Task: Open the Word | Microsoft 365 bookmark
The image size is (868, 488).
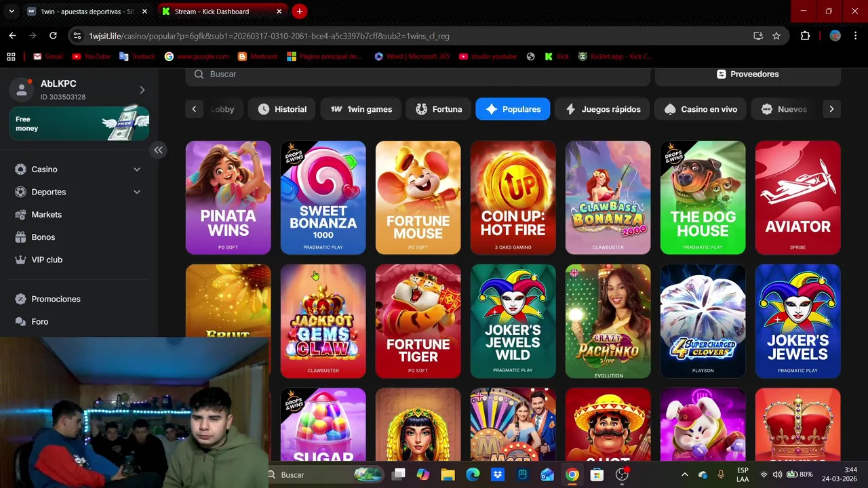Action: pyautogui.click(x=412, y=56)
